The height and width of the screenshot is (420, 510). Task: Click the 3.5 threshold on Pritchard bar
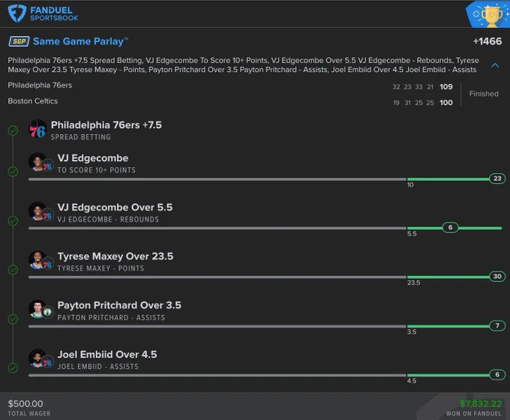pos(412,331)
